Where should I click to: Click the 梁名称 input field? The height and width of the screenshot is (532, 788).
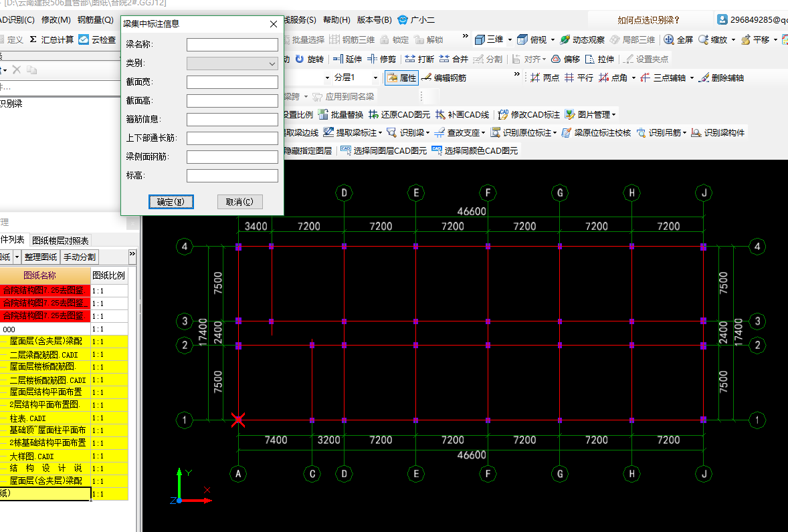[232, 45]
